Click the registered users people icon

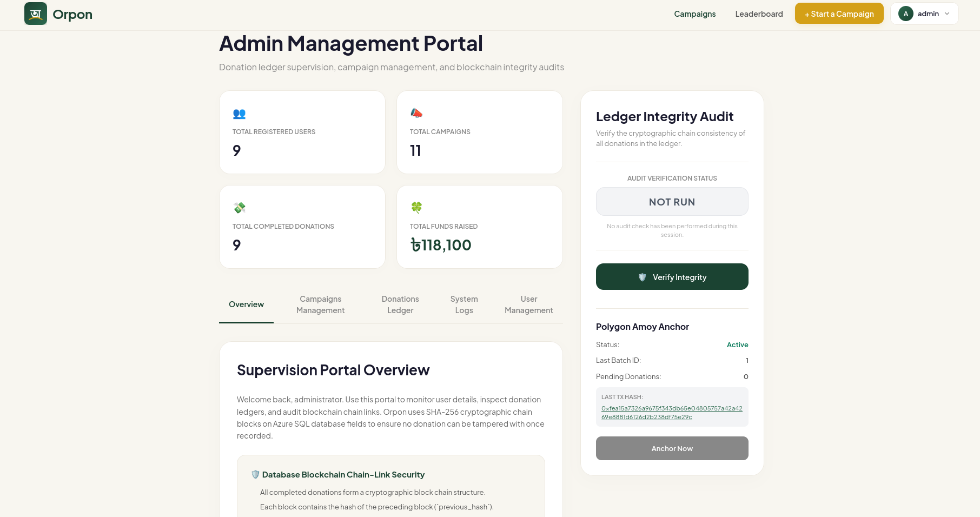[239, 114]
